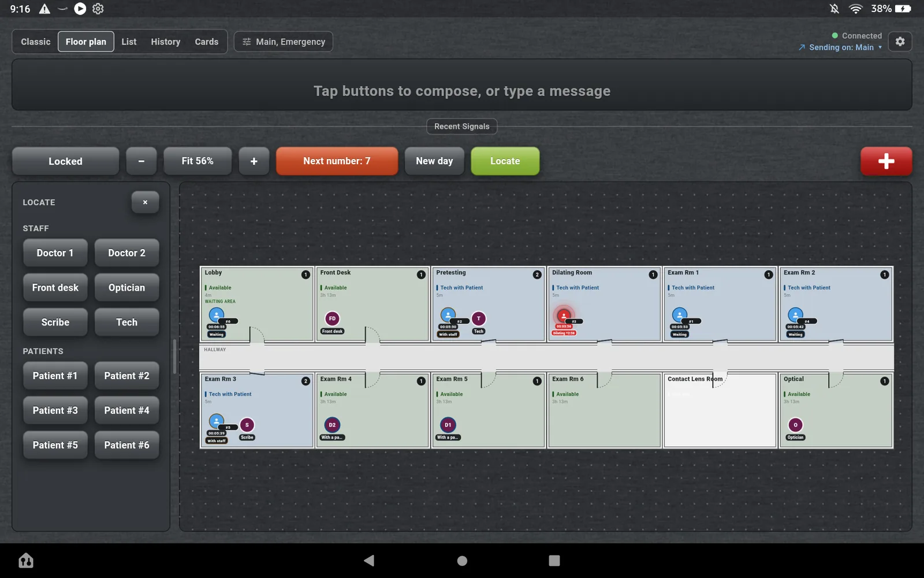The width and height of the screenshot is (924, 578).
Task: Locate the Optician
Action: [x=127, y=288]
